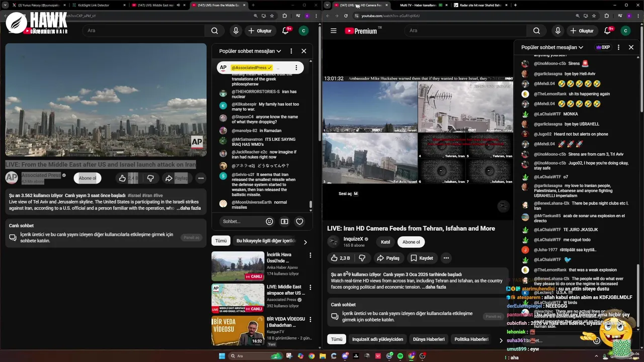The height and width of the screenshot is (362, 644).
Task: Click the Katıl join button for InquizeX
Action: tap(385, 242)
